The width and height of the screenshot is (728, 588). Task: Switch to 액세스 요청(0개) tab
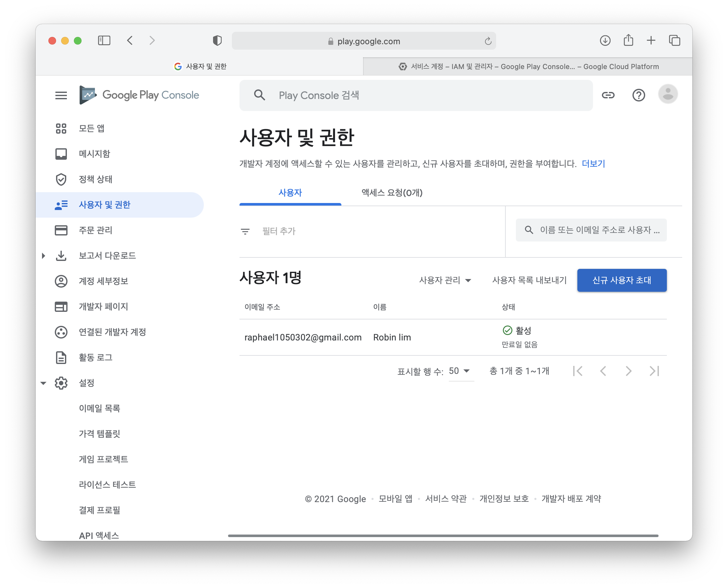(392, 193)
